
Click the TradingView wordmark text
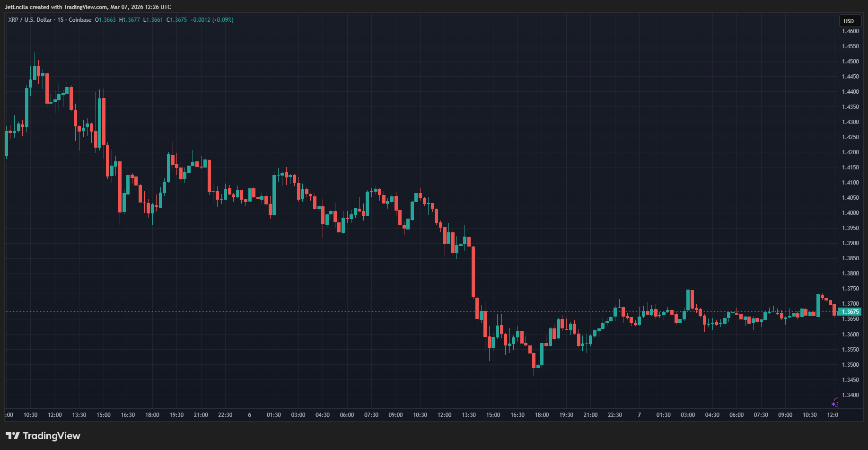pos(52,436)
